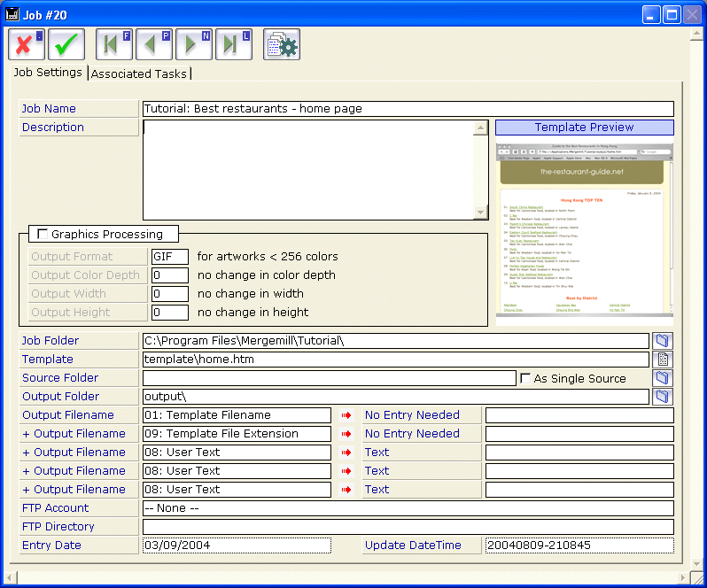This screenshot has height=588, width=707.
Task: Click the window scrollbar down arrow
Action: point(697,564)
